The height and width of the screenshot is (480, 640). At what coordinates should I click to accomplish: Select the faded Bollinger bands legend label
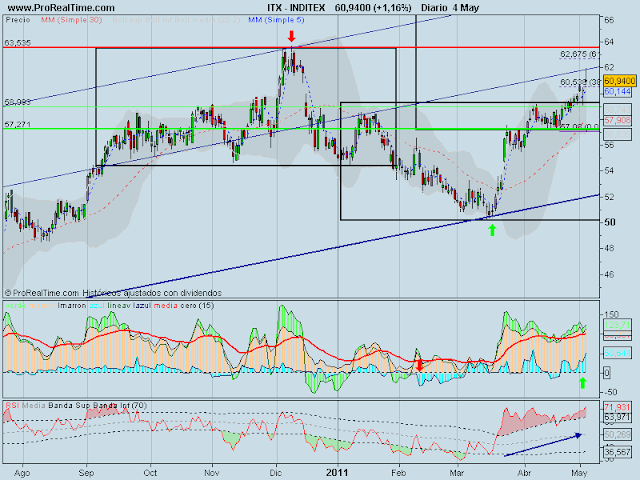coord(176,20)
